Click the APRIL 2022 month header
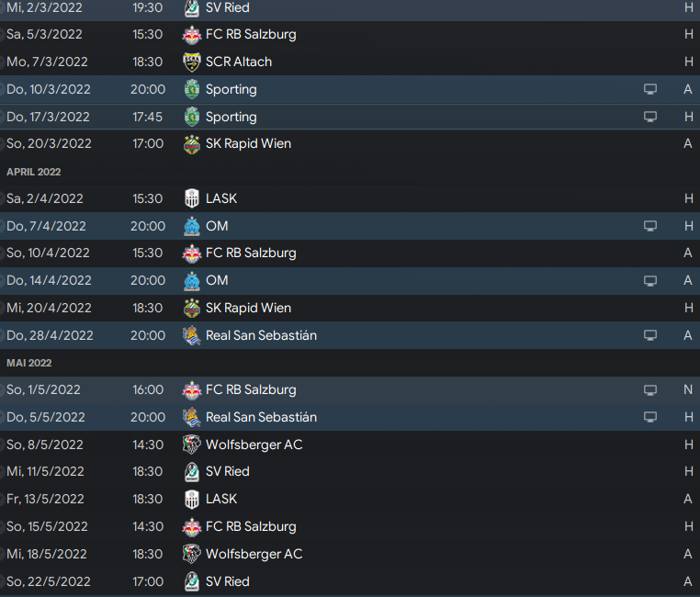The height and width of the screenshot is (597, 700). click(x=33, y=172)
